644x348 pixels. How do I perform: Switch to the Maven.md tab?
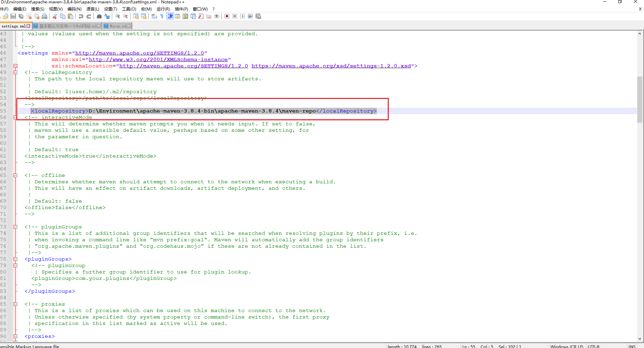click(117, 26)
